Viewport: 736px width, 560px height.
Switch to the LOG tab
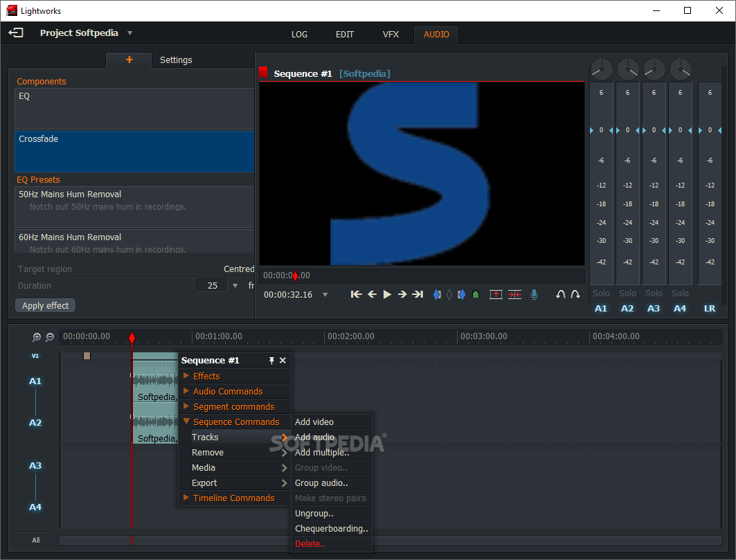coord(299,35)
